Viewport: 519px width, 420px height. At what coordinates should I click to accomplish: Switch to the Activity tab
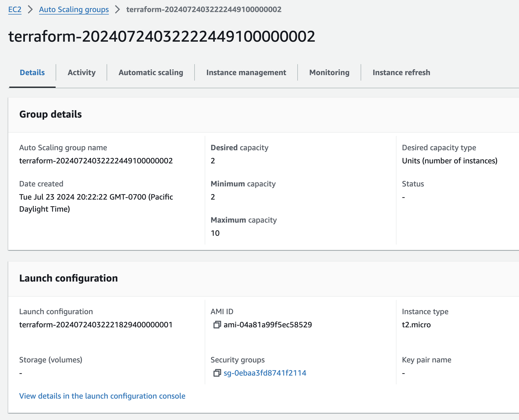point(81,73)
